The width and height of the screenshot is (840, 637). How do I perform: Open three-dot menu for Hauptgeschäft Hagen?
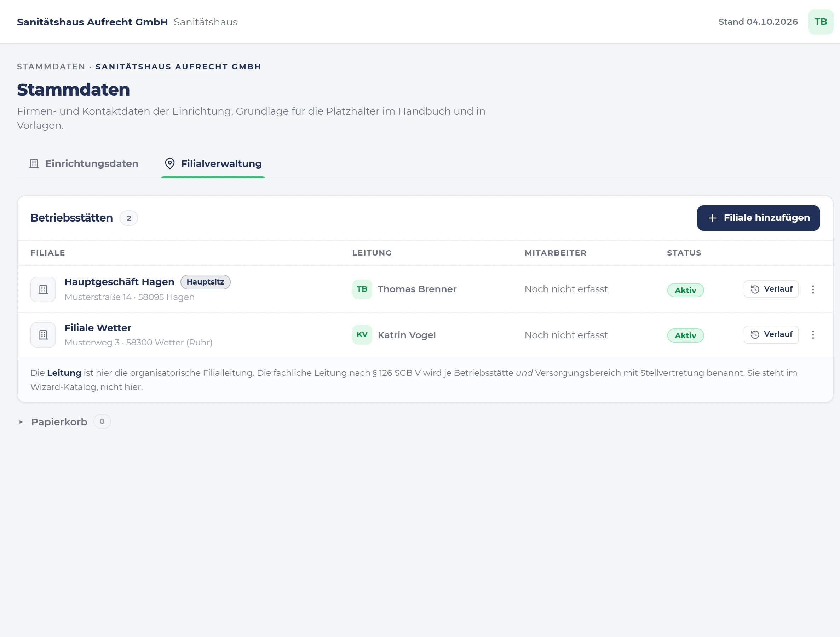813,289
